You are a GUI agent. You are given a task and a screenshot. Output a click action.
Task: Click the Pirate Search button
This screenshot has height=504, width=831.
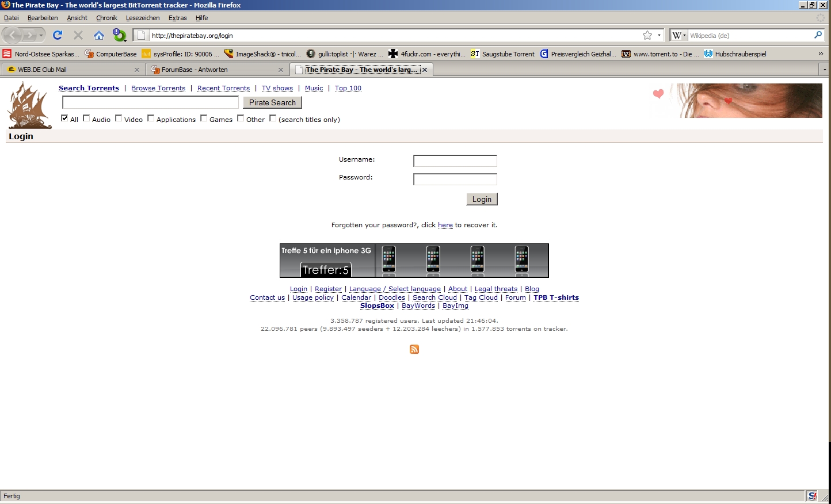point(272,102)
